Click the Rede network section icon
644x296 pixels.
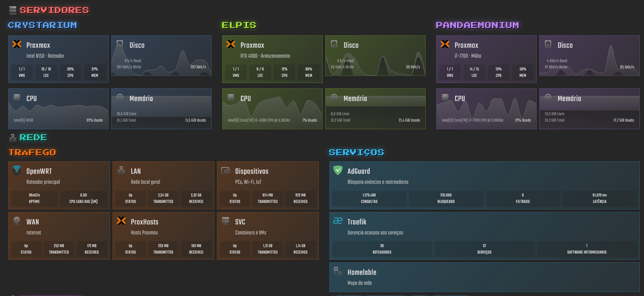pyautogui.click(x=13, y=138)
